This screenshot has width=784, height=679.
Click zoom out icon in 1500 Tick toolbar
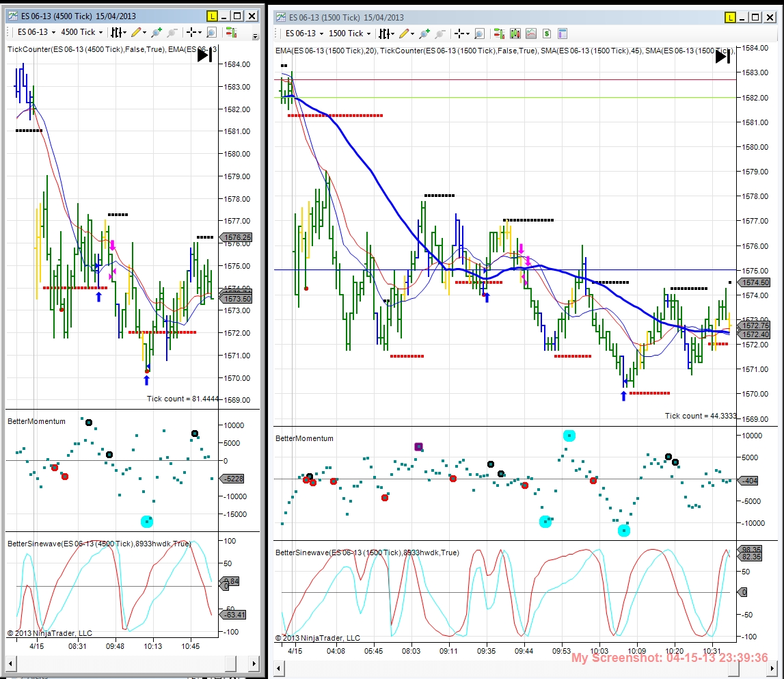pyautogui.click(x=440, y=34)
